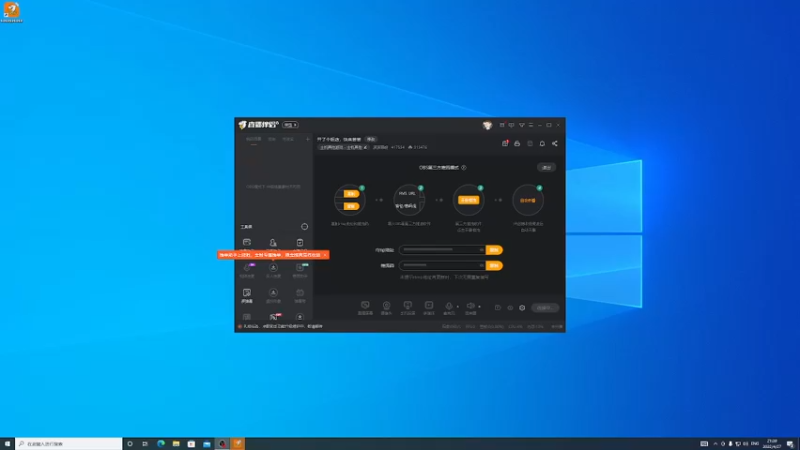Click the speaker icon in bottom toolbar
800x450 pixels.
pos(471,306)
